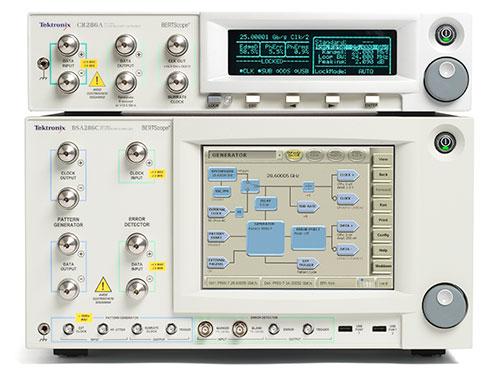This screenshot has width=500, height=375.
Task: Tap the Trigger output block below generator
Action: pos(307,263)
